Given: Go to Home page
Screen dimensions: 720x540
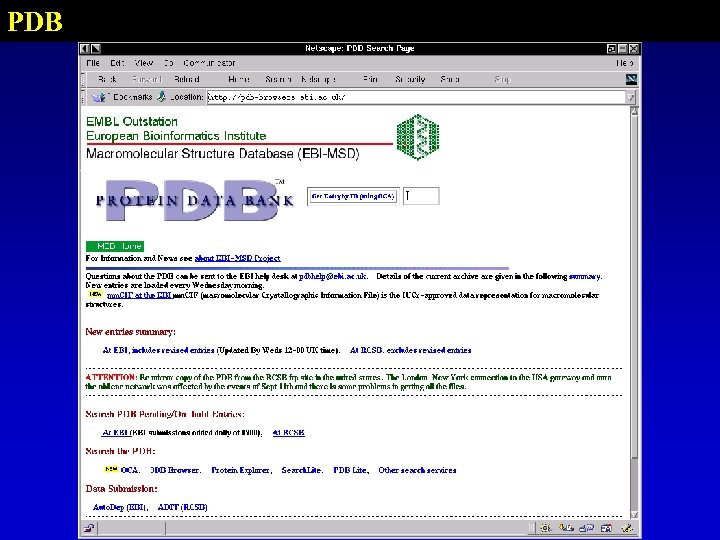Looking at the screenshot, I should 239,79.
